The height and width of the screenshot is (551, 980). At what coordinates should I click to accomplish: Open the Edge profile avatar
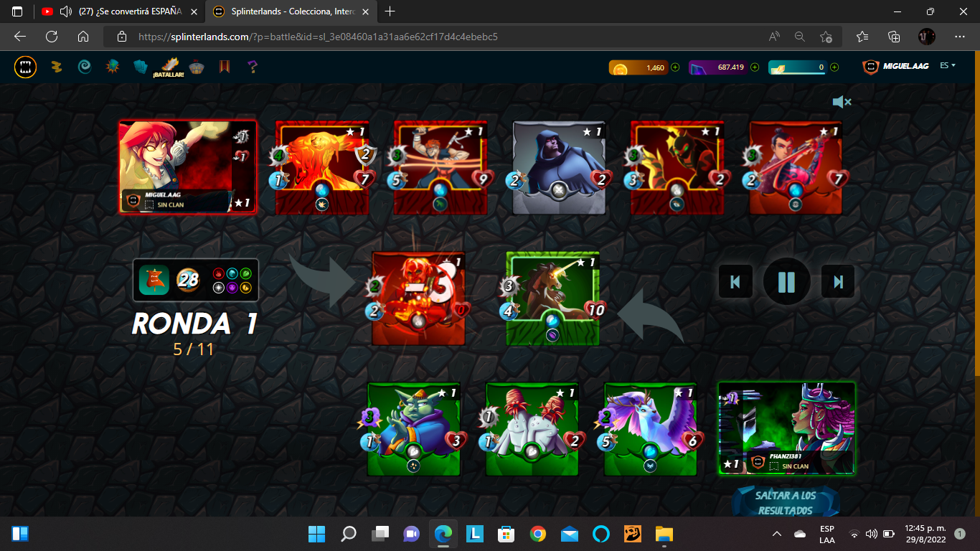[927, 37]
